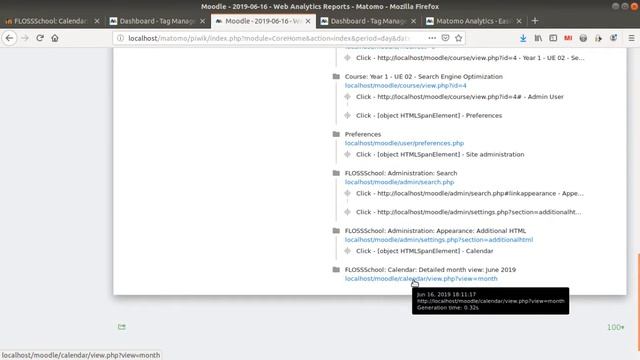
Task: Open a new browser tab
Action: (x=535, y=21)
